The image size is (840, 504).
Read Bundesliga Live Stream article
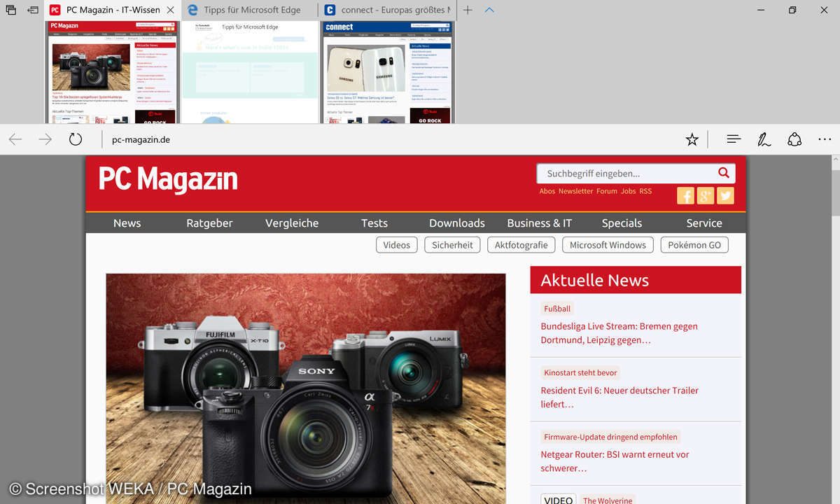619,333
